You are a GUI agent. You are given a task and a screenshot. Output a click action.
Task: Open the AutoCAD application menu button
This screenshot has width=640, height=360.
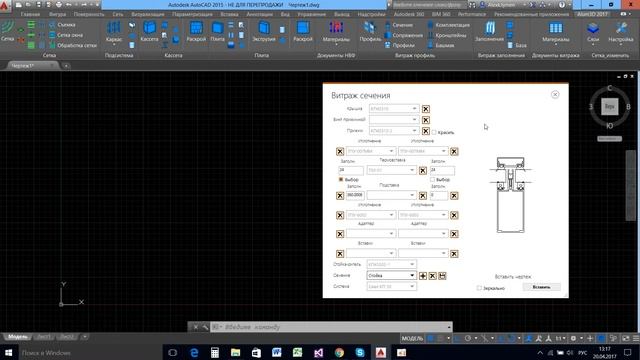(5, 6)
